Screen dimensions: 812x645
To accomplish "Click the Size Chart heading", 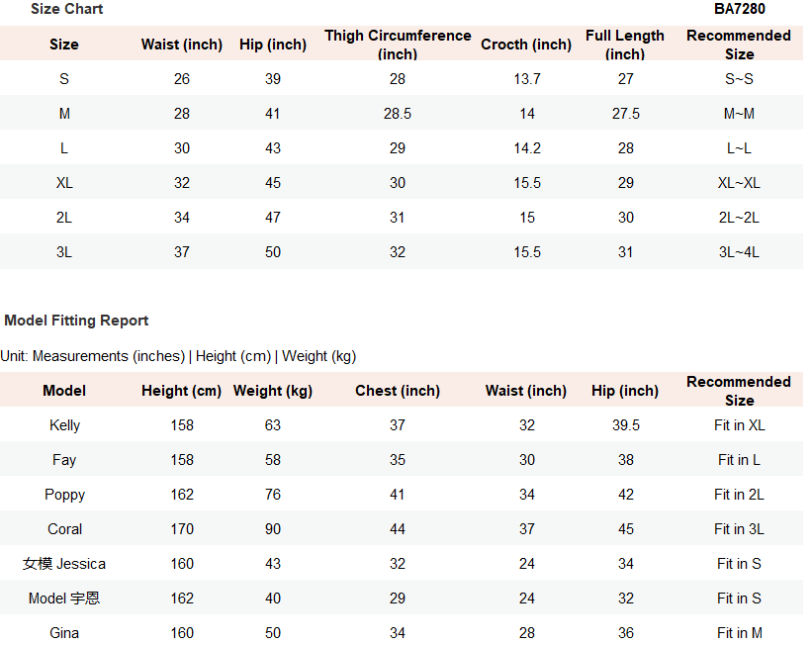I will 67,9.
